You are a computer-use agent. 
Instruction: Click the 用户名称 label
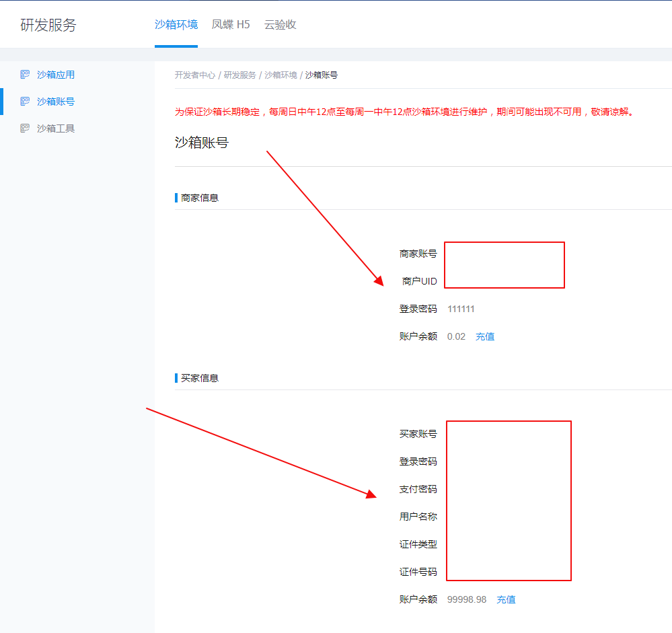(x=418, y=517)
